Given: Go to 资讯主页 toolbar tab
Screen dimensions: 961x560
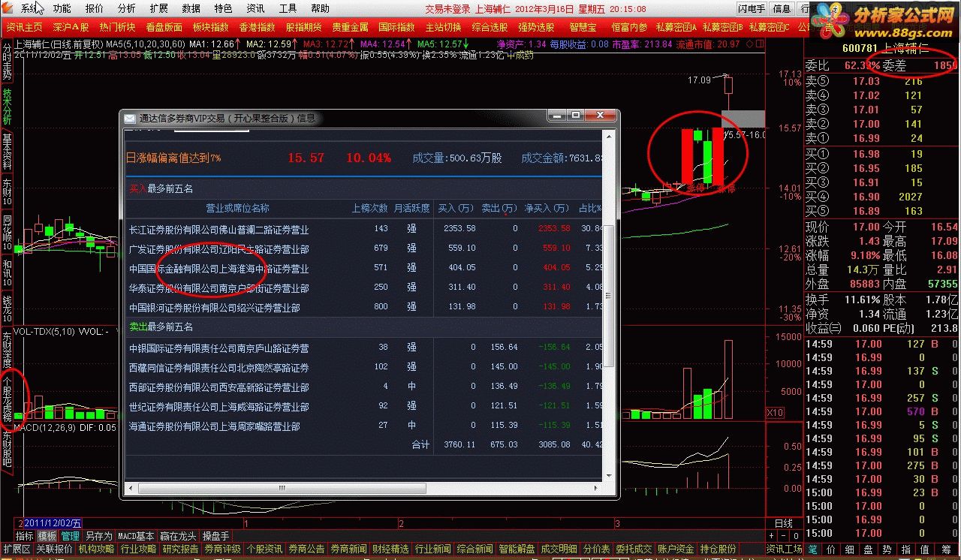Looking at the screenshot, I should coord(24,27).
